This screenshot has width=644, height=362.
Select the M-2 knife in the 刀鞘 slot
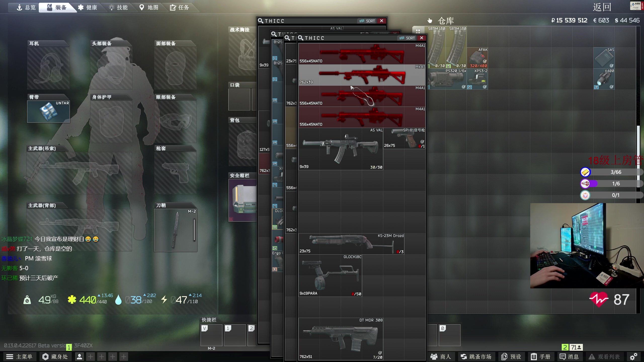coord(176,230)
